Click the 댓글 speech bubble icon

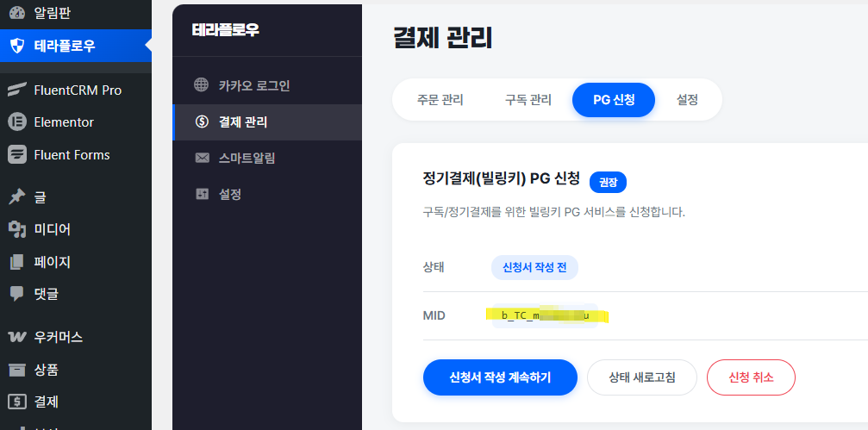16,294
